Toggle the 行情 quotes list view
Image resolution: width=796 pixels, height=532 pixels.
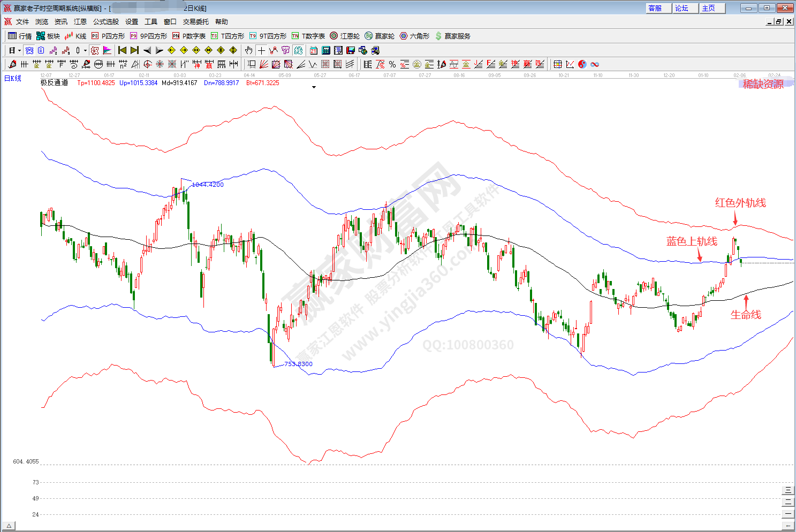(20, 36)
